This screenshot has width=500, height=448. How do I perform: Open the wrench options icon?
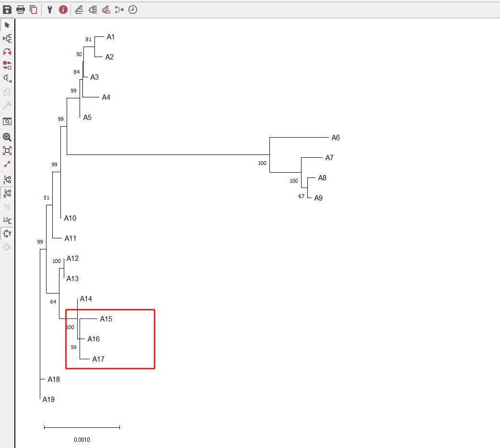coord(49,10)
